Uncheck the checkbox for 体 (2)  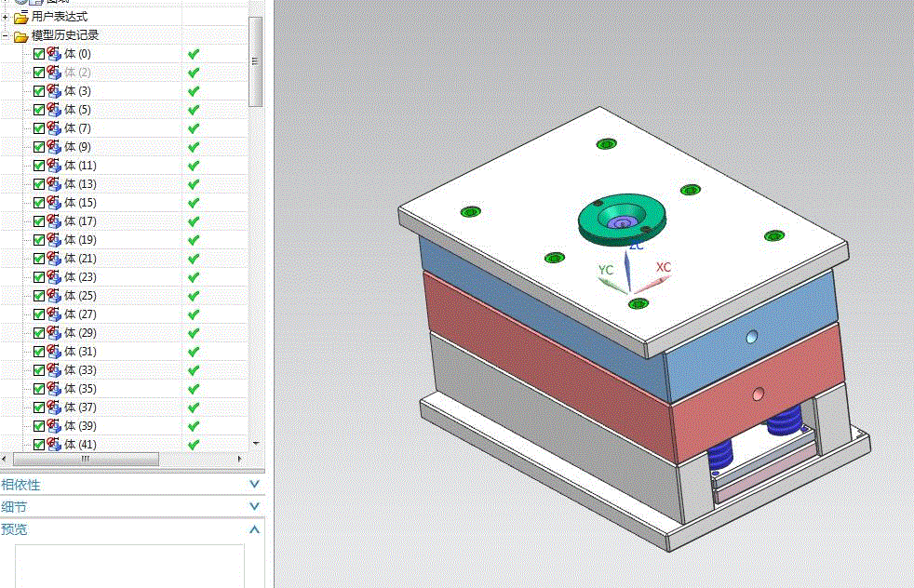click(39, 73)
